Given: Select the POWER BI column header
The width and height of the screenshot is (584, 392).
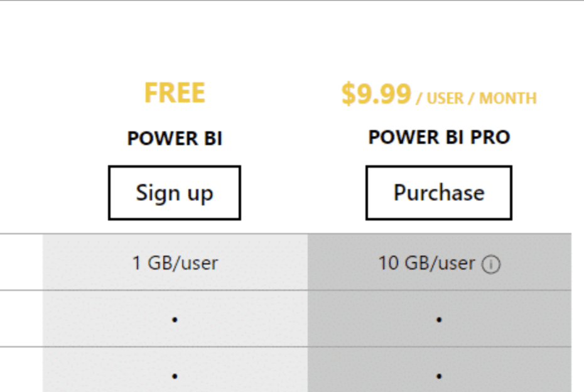Looking at the screenshot, I should pos(174,138).
